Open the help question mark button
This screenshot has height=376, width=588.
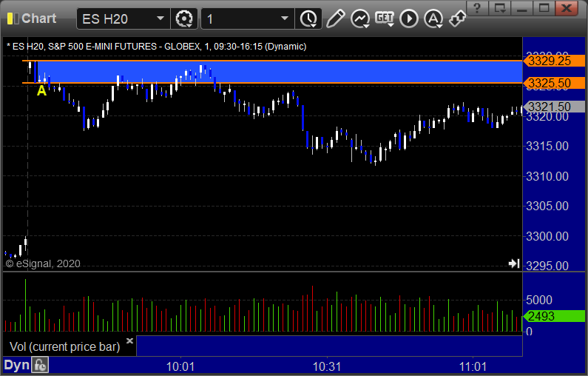477,8
